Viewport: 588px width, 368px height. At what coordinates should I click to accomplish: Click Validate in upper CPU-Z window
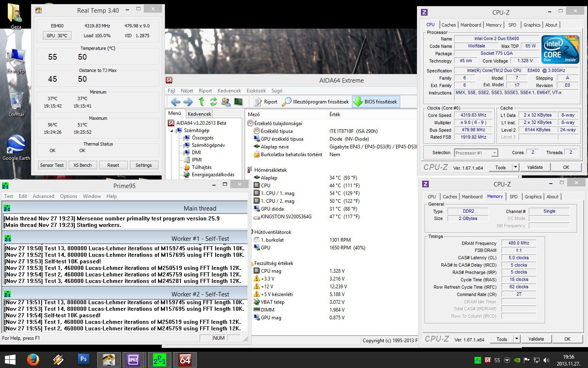(x=535, y=167)
